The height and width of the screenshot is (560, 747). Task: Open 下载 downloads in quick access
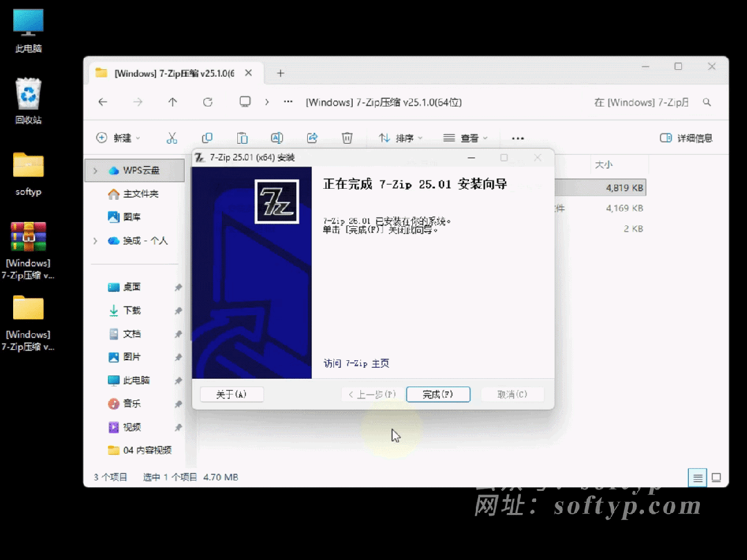pos(124,310)
